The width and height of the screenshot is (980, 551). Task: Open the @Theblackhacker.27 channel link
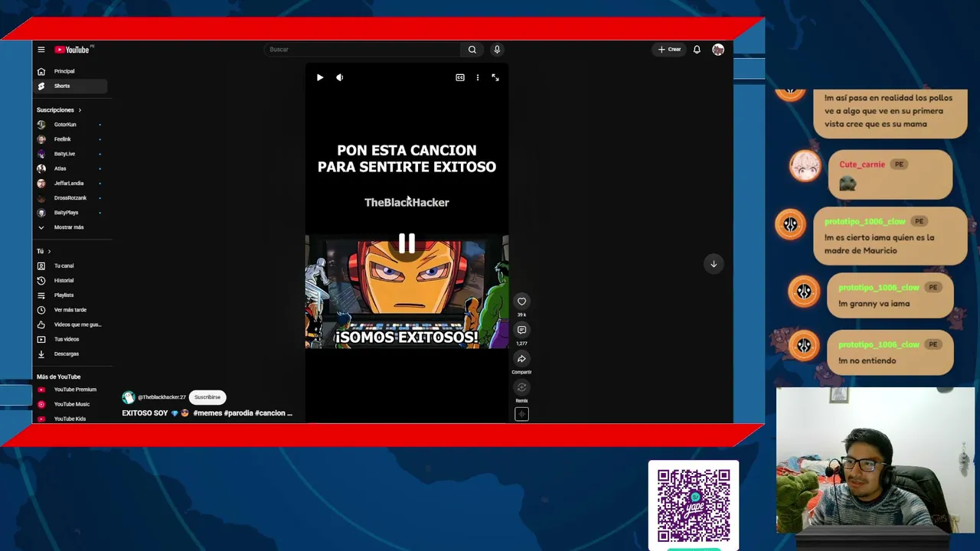(162, 397)
